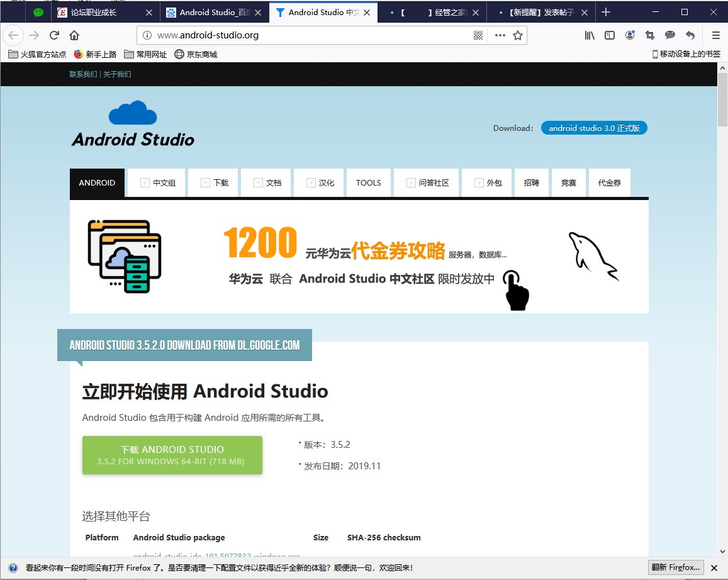
Task: Open the Firefox account avatar icon
Action: [x=630, y=35]
